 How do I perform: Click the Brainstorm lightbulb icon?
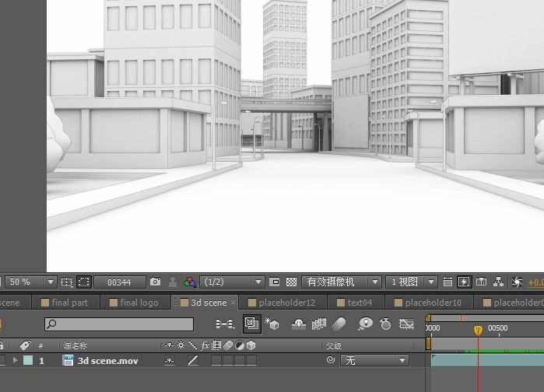click(365, 324)
